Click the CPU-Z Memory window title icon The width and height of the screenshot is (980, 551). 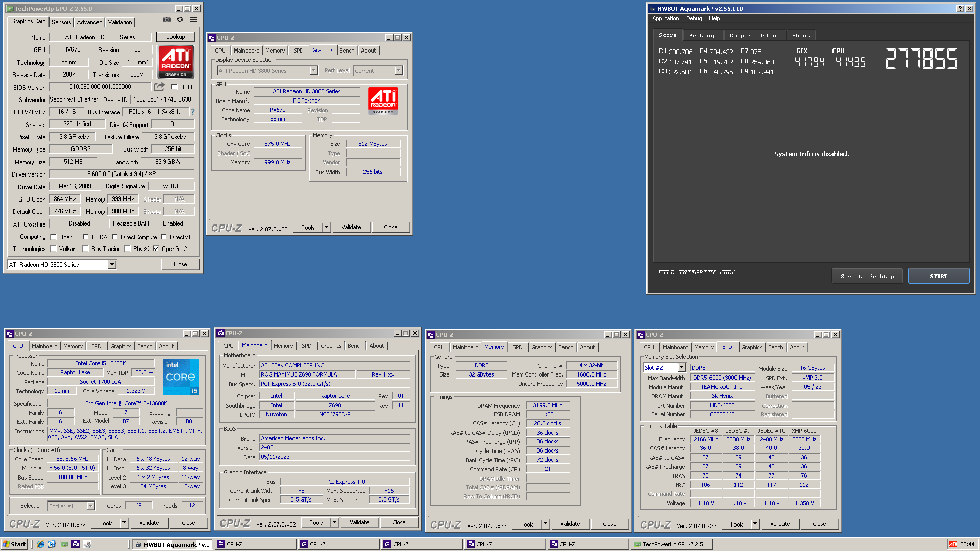[x=431, y=335]
